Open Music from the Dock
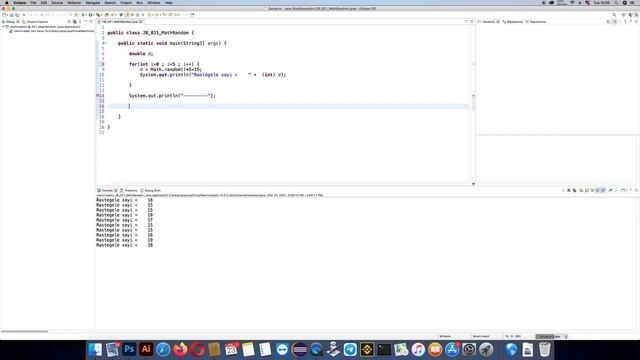 tap(418, 349)
